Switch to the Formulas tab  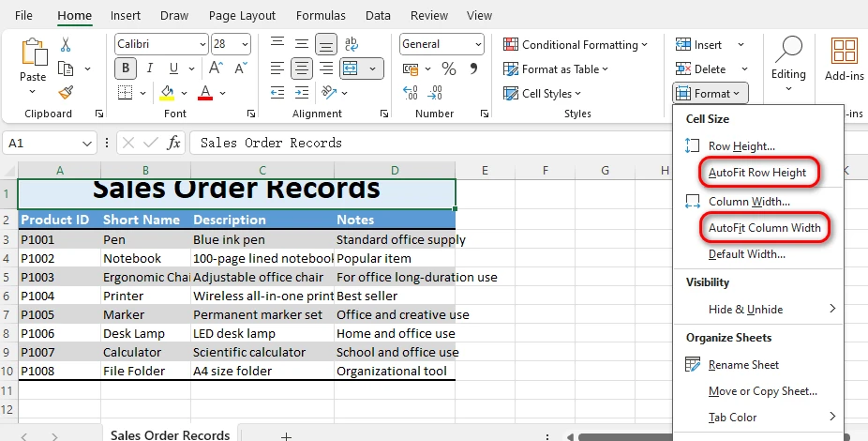point(321,16)
